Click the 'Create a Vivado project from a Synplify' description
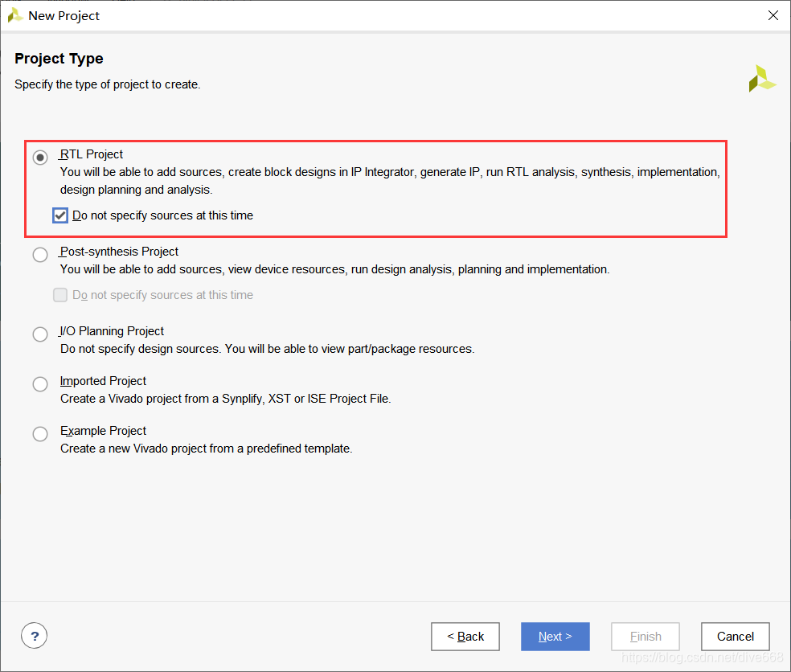The height and width of the screenshot is (672, 791). click(226, 399)
